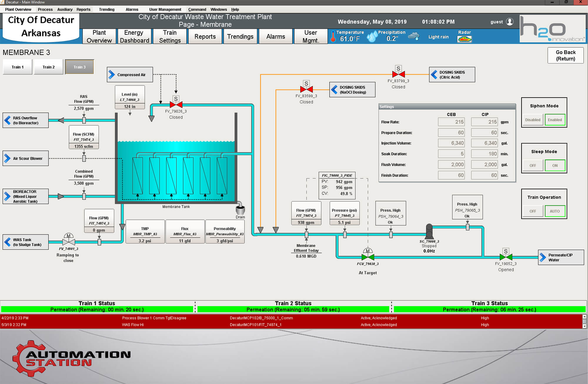This screenshot has height=384, width=588.
Task: Navigate to Dosing Skids (Citric Acid) page
Action: tap(435, 75)
